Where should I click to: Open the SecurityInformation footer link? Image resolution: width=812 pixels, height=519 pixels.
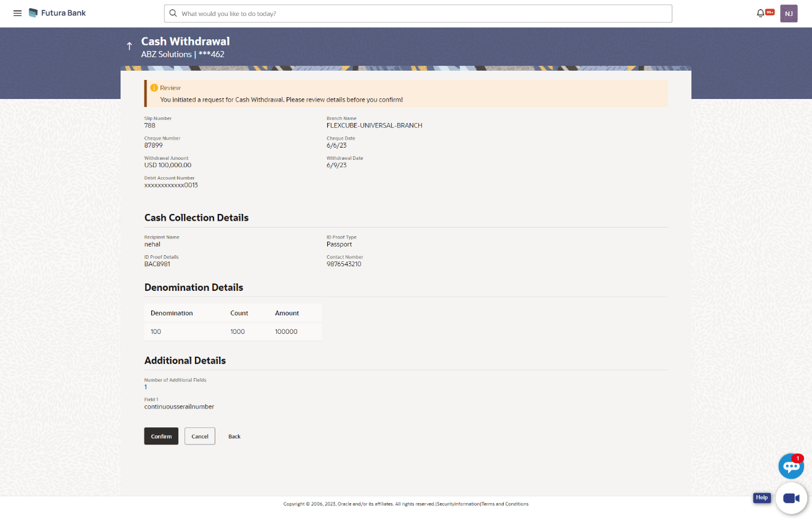tap(458, 504)
